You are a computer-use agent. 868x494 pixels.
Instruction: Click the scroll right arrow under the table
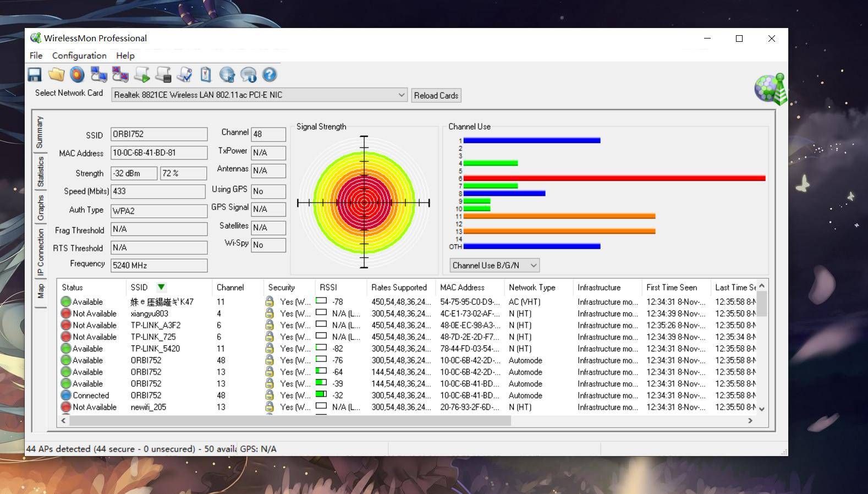coord(750,420)
